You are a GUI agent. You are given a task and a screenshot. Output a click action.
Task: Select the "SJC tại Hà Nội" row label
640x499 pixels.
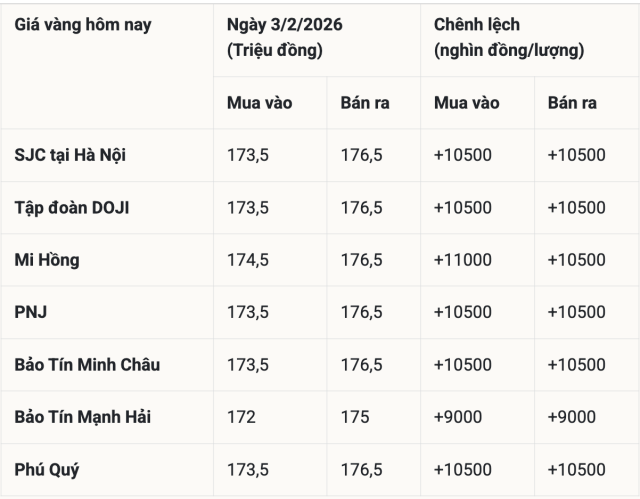pos(70,155)
